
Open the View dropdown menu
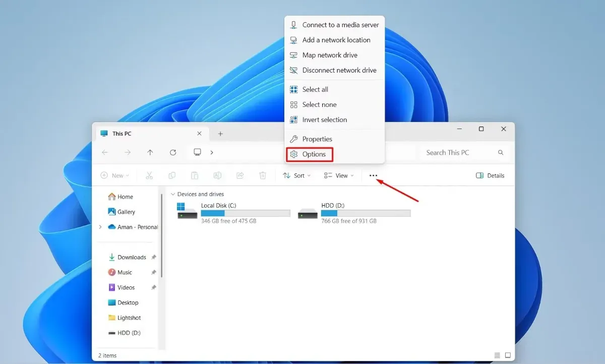point(339,175)
